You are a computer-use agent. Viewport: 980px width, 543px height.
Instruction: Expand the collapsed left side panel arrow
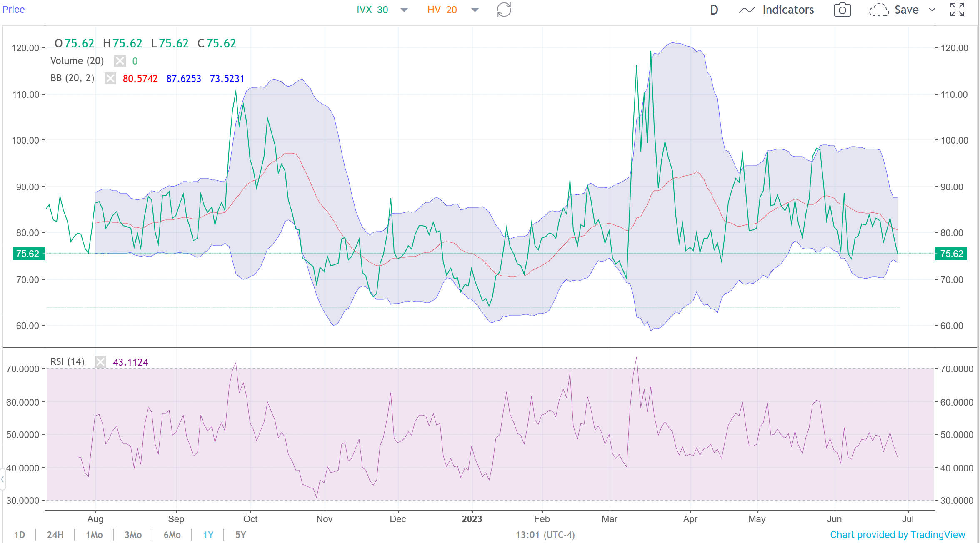[2, 479]
